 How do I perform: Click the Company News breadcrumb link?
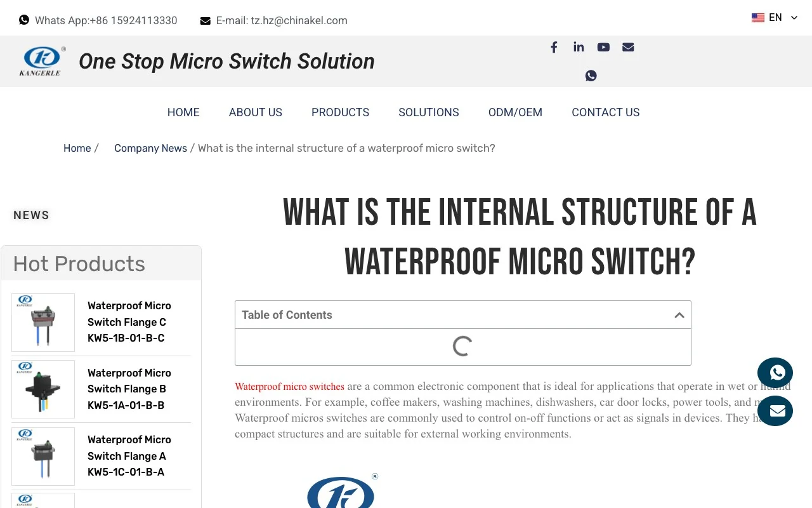tap(150, 148)
